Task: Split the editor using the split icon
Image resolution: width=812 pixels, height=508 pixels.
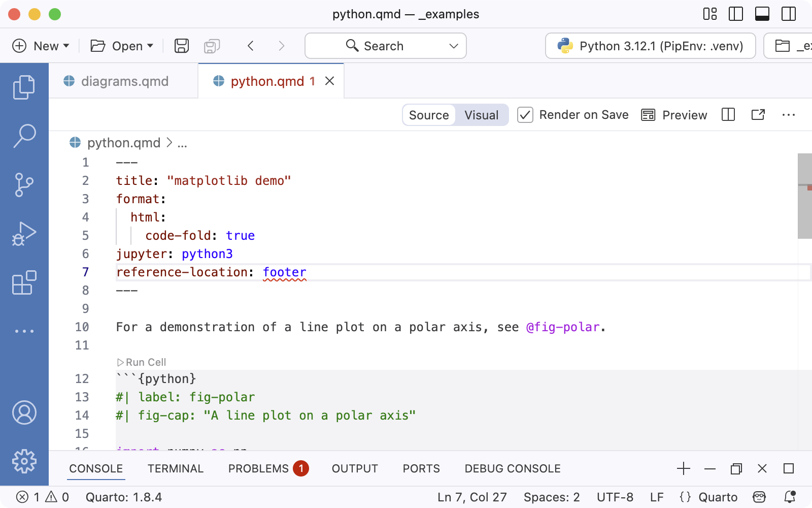Action: click(x=728, y=115)
